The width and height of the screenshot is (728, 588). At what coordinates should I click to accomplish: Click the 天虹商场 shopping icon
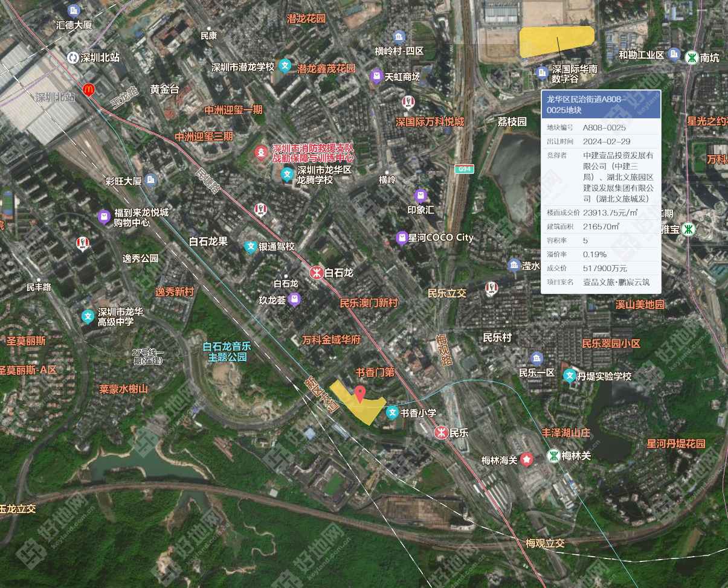pyautogui.click(x=376, y=77)
